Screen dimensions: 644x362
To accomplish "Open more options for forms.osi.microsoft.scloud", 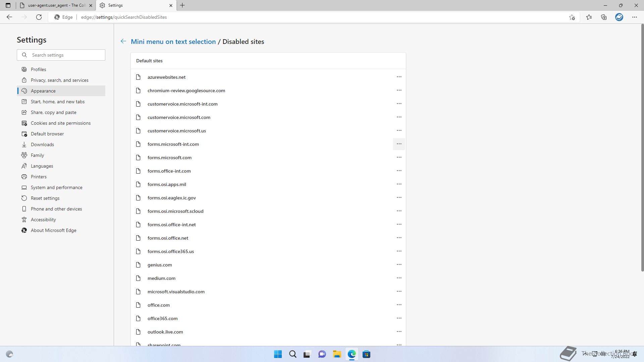I will coord(399,211).
